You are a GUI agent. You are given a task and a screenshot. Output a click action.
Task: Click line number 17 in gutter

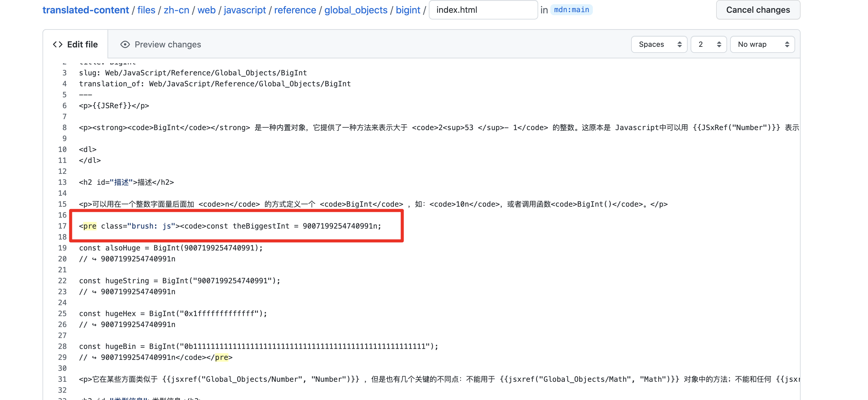[x=62, y=226]
